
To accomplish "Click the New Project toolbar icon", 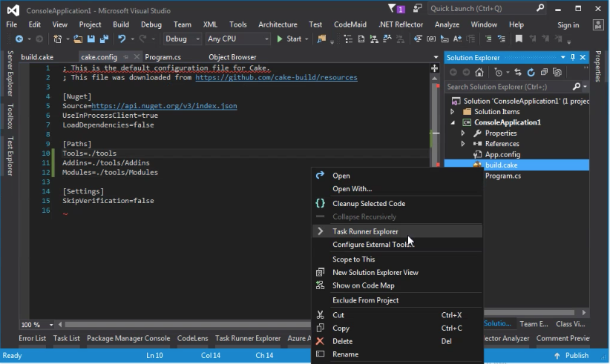I will pos(58,39).
